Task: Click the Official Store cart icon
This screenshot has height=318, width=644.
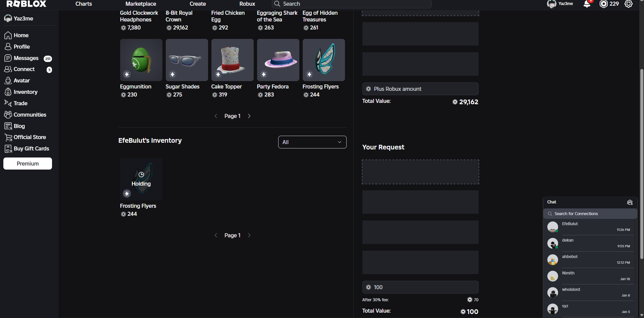Action: [x=8, y=137]
